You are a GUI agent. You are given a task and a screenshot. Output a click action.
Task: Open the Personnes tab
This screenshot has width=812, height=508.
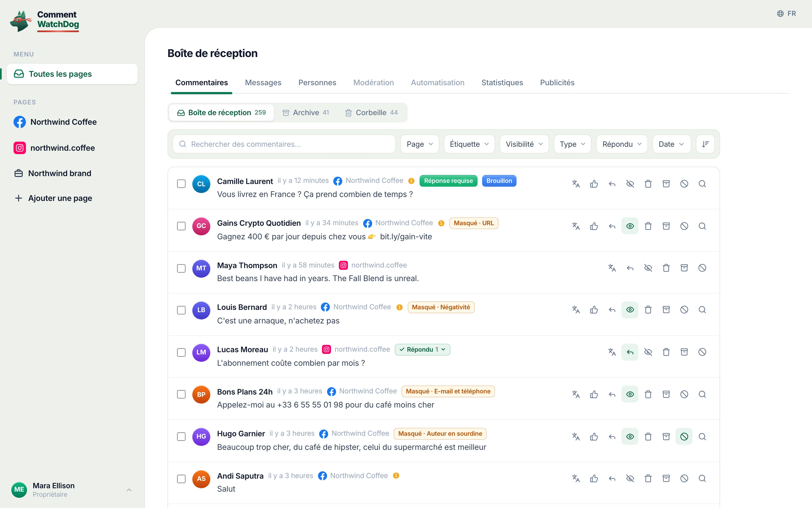pos(317,83)
